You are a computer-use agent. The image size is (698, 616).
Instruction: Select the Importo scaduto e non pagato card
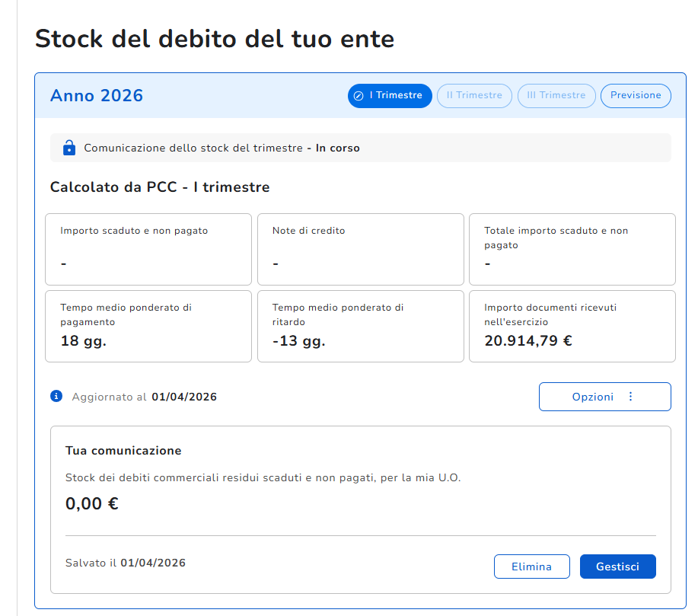148,249
